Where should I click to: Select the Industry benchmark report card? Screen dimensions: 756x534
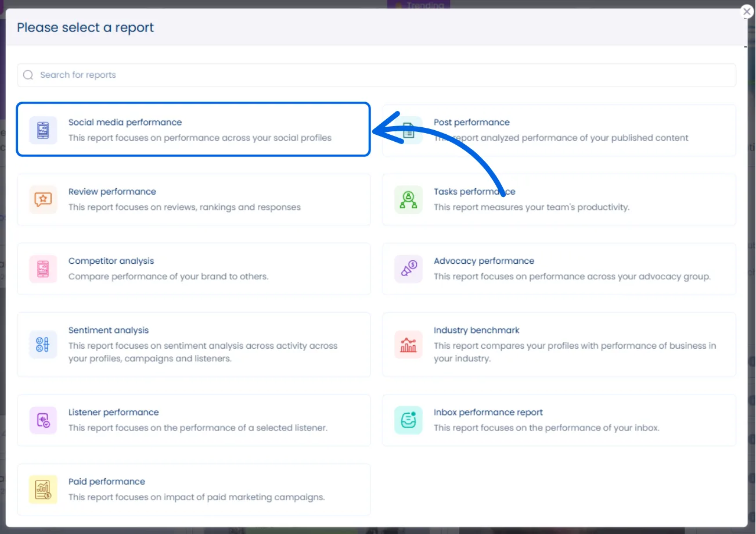pyautogui.click(x=559, y=345)
